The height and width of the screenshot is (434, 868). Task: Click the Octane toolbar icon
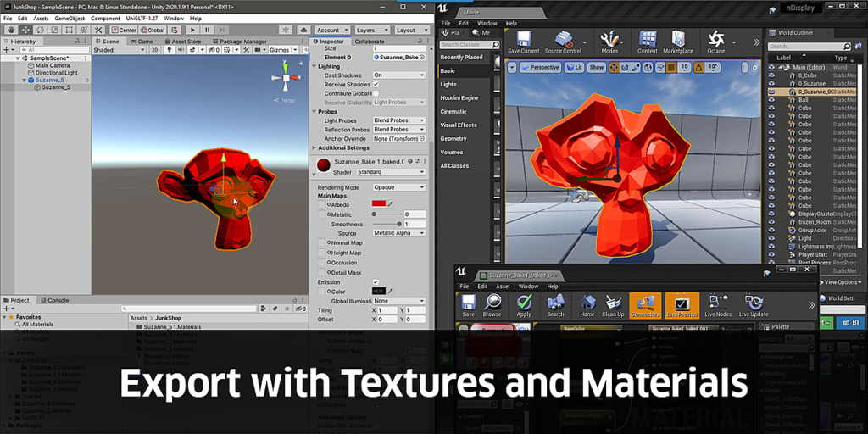pos(715,42)
